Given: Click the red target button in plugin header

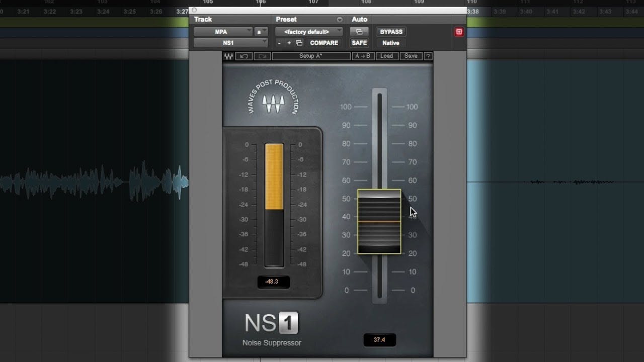Looking at the screenshot, I should (x=458, y=32).
